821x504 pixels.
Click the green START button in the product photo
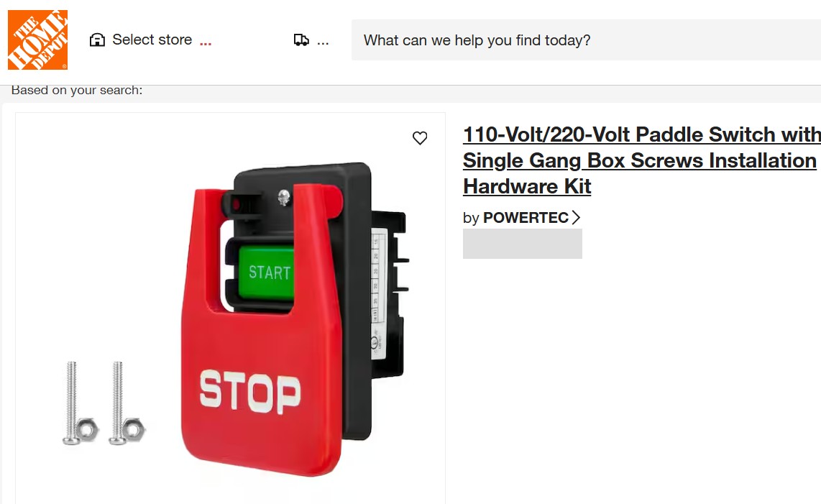(267, 272)
